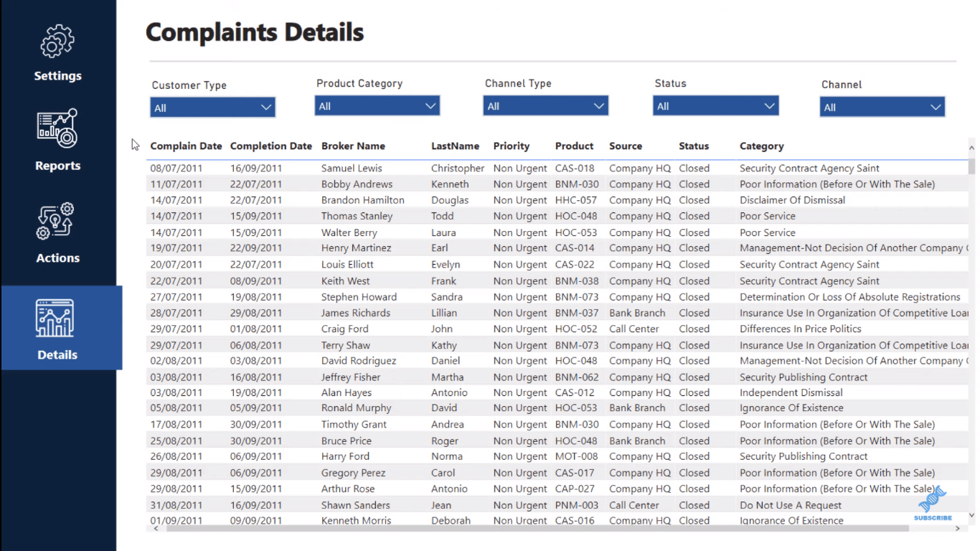Image resolution: width=980 pixels, height=551 pixels.
Task: Sort by LastName column header
Action: 455,146
